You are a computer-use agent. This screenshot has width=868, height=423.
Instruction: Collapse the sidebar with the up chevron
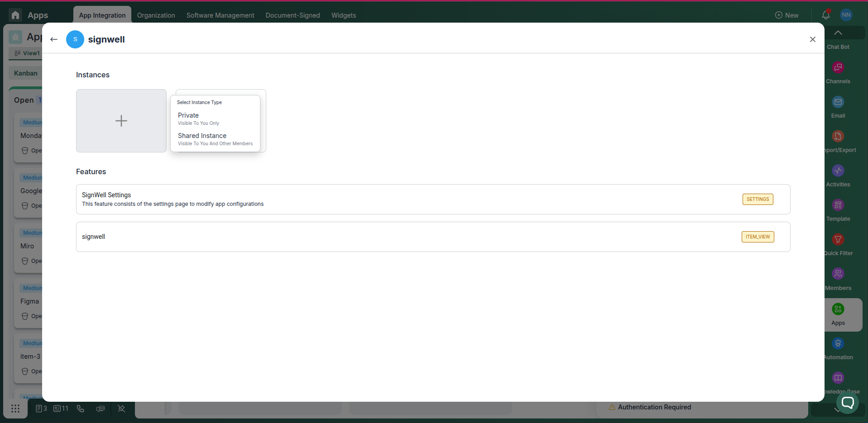(838, 32)
